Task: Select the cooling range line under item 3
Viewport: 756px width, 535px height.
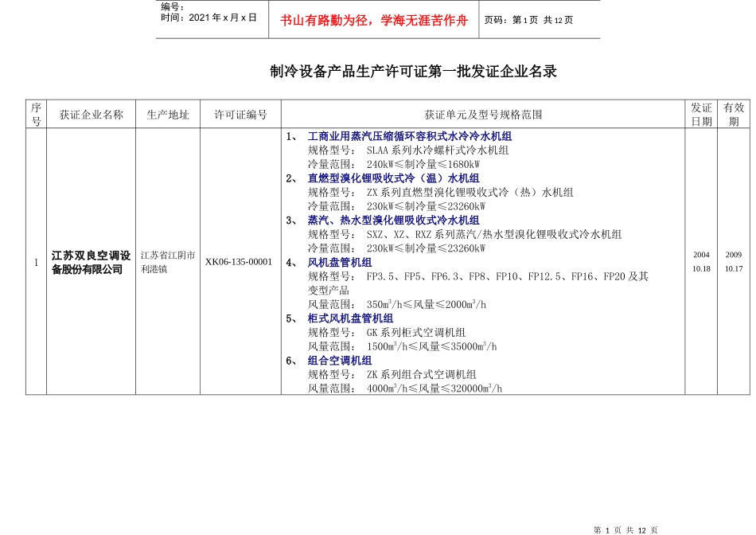Action: click(396, 248)
